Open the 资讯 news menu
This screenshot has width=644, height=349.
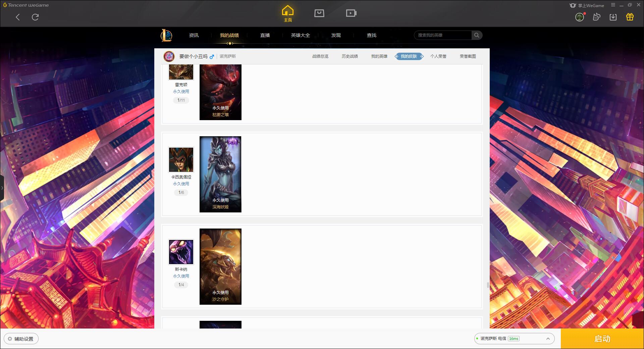point(194,35)
